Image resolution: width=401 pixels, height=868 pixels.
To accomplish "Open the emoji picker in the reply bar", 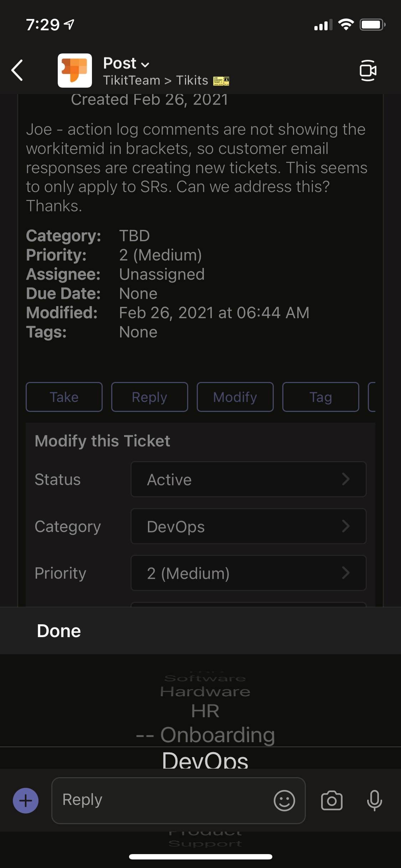I will [284, 800].
